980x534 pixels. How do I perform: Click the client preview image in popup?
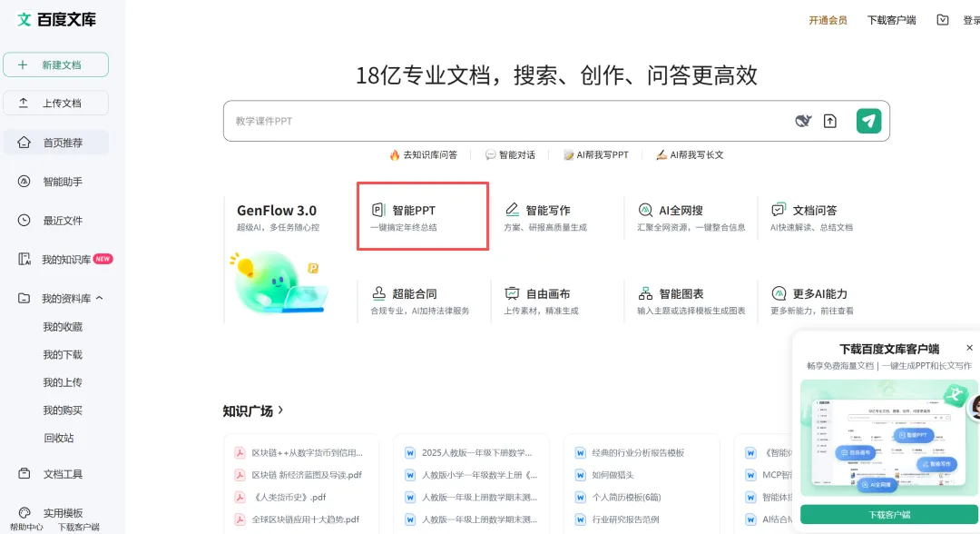click(888, 438)
